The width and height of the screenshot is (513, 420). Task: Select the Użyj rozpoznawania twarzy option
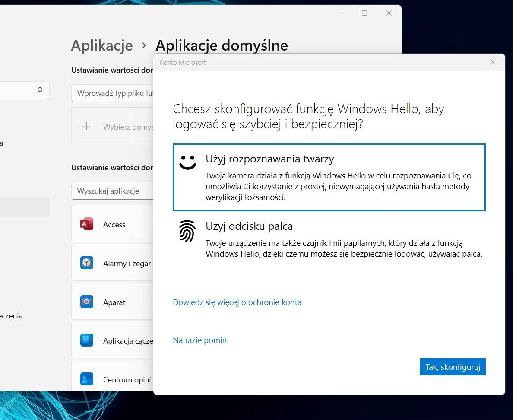(329, 178)
